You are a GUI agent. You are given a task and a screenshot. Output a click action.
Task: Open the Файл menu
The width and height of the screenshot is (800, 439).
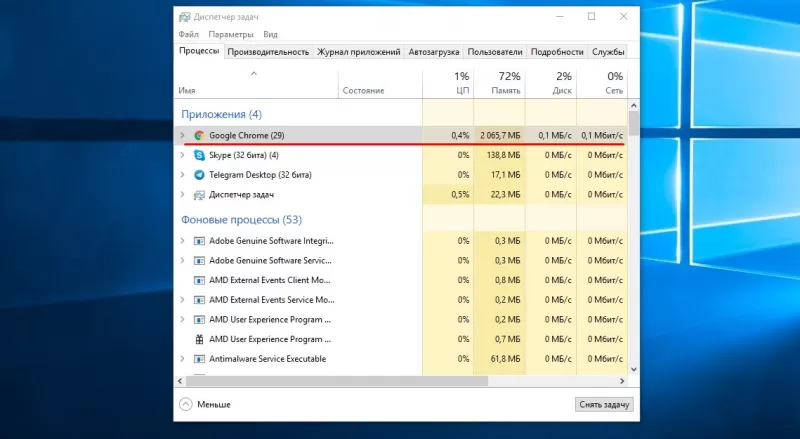coord(188,34)
